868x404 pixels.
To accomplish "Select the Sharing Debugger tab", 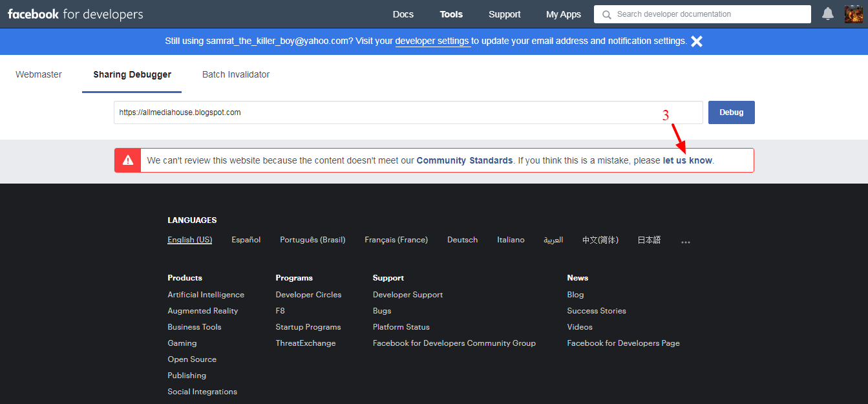I will [132, 74].
